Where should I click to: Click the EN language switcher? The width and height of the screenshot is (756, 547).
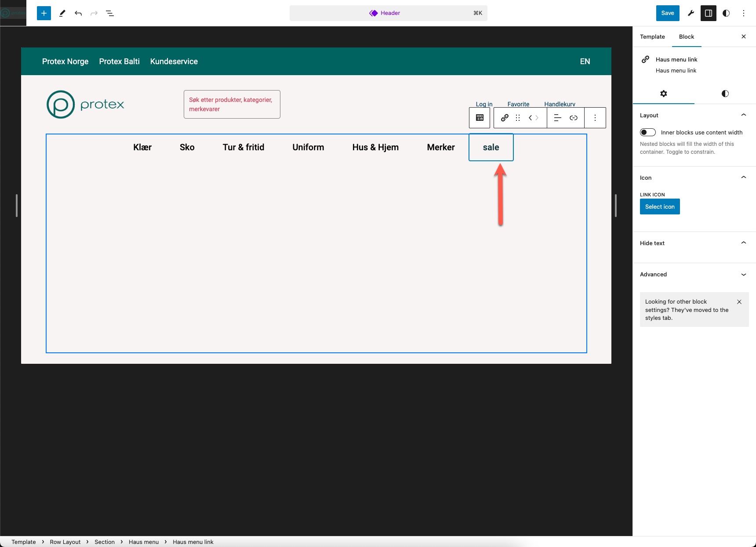[585, 62]
